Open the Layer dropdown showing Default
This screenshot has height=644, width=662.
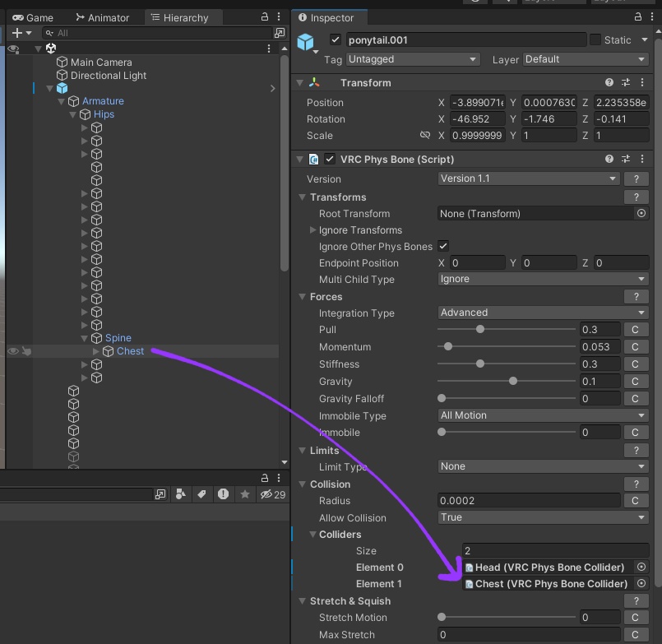tap(586, 59)
